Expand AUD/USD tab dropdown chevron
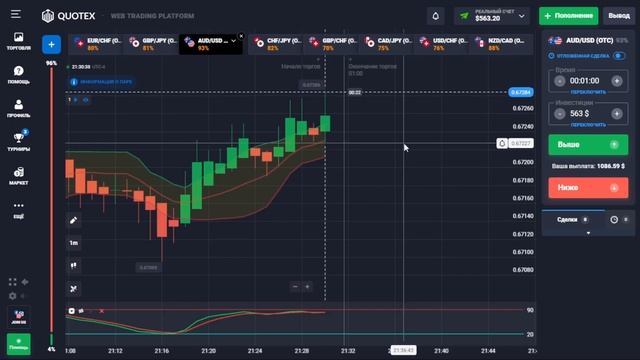The width and height of the screenshot is (640, 360). coord(233,41)
